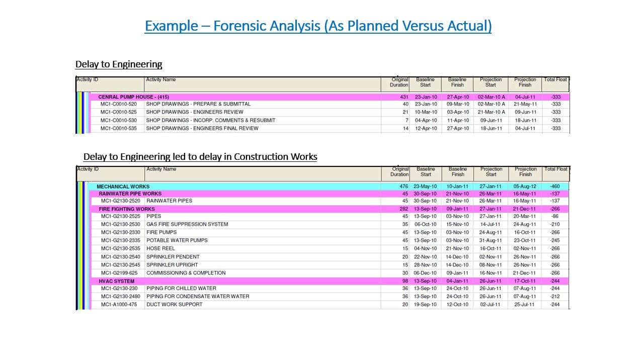Click activity 'GAS FIRE SUPPRESSION SYSTEM'
Screen dimensions: 644x362
[x=187, y=224]
